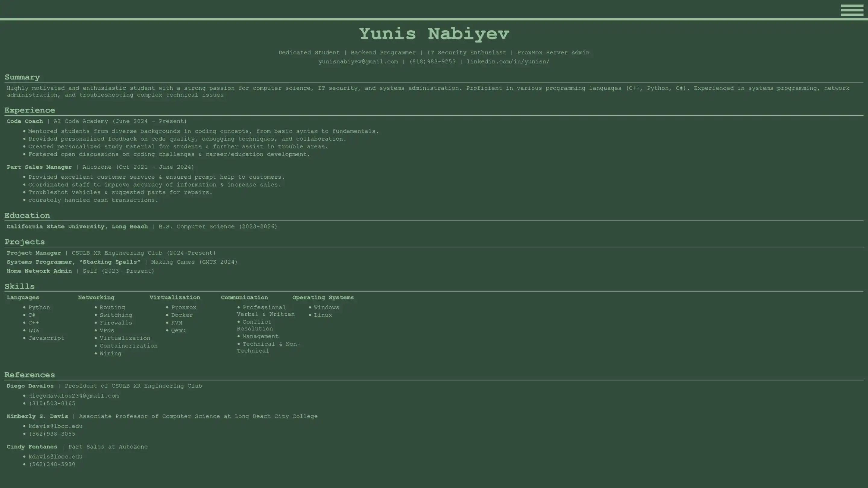The image size is (868, 488).
Task: Open the linkedin.com/in/yunisn/ link
Action: pyautogui.click(x=508, y=62)
